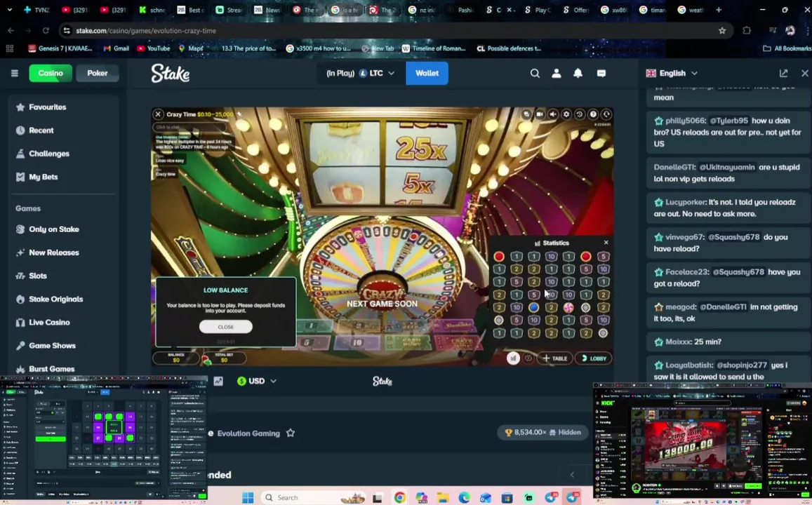Open the game settings gear
This screenshot has width=812, height=505.
566,114
